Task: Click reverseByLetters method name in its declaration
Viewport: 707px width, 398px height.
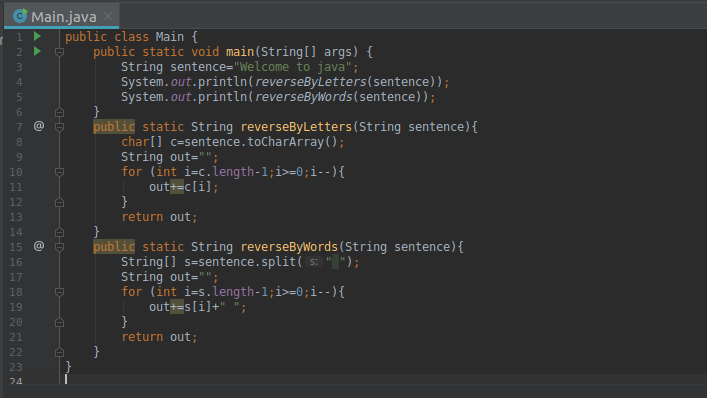Action: click(x=296, y=127)
